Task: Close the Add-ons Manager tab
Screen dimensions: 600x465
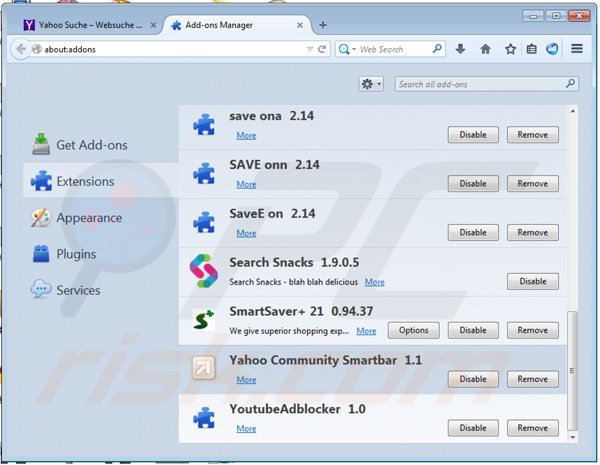Action: pos(300,25)
